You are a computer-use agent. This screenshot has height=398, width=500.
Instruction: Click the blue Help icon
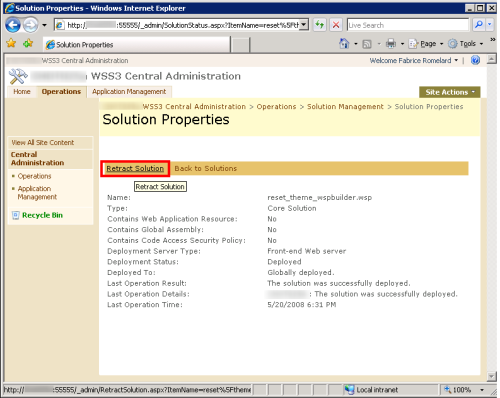475,60
